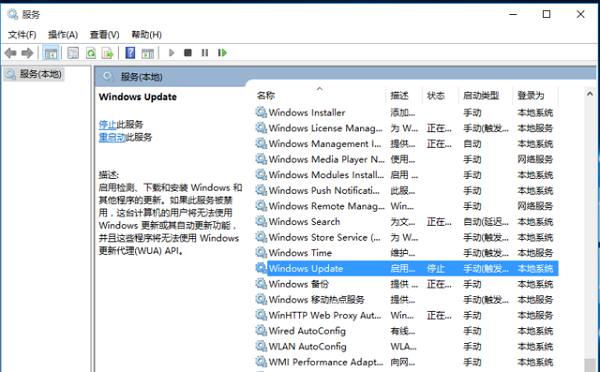Click the Forward arrow toolbar icon

click(28, 53)
